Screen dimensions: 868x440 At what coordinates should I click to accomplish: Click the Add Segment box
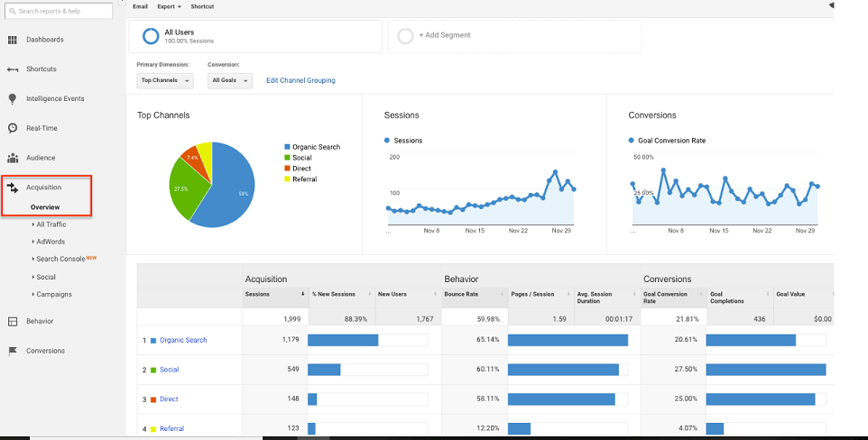(x=514, y=36)
